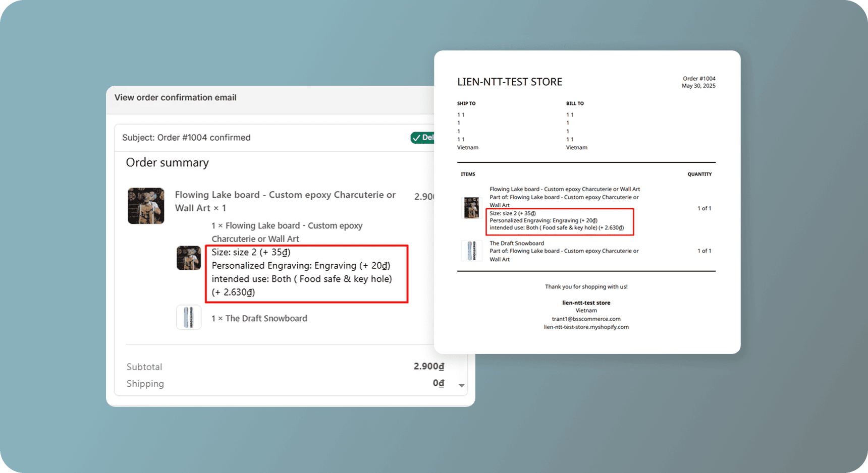Click the Draft Snowboard image on the packing slip

click(471, 251)
